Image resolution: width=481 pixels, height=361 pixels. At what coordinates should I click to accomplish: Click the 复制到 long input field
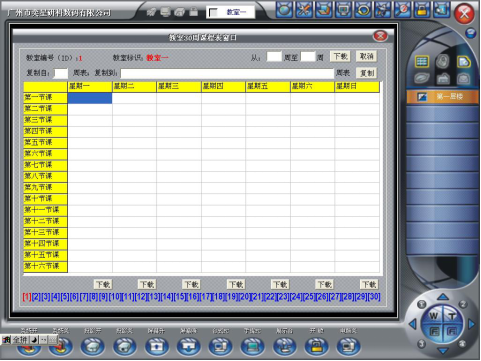click(x=227, y=73)
